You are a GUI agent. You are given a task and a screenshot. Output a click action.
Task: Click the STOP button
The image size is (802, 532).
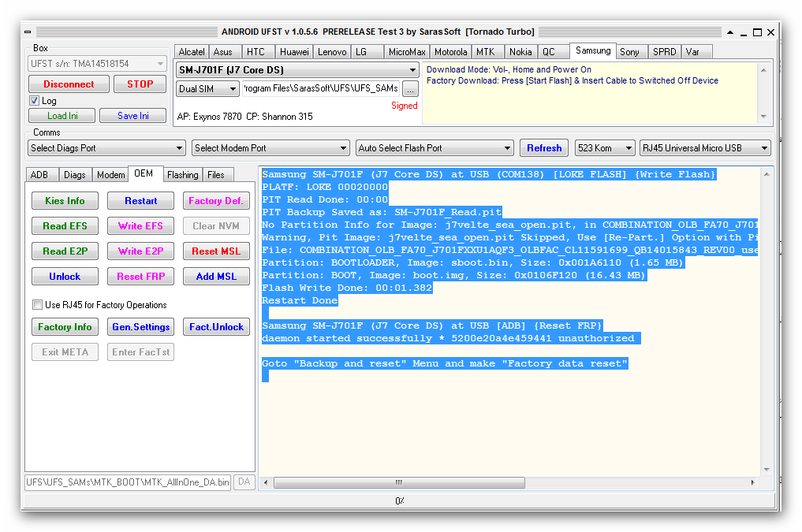coord(140,84)
